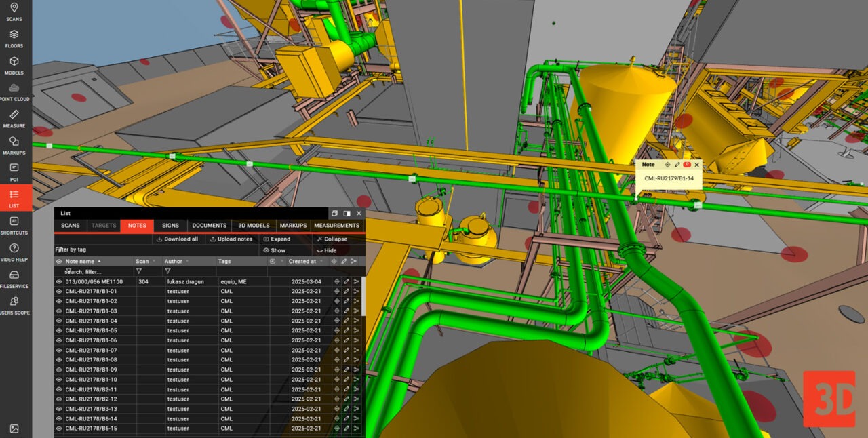This screenshot has width=868, height=438.
Task: Select the Floors sidebar icon
Action: click(14, 41)
